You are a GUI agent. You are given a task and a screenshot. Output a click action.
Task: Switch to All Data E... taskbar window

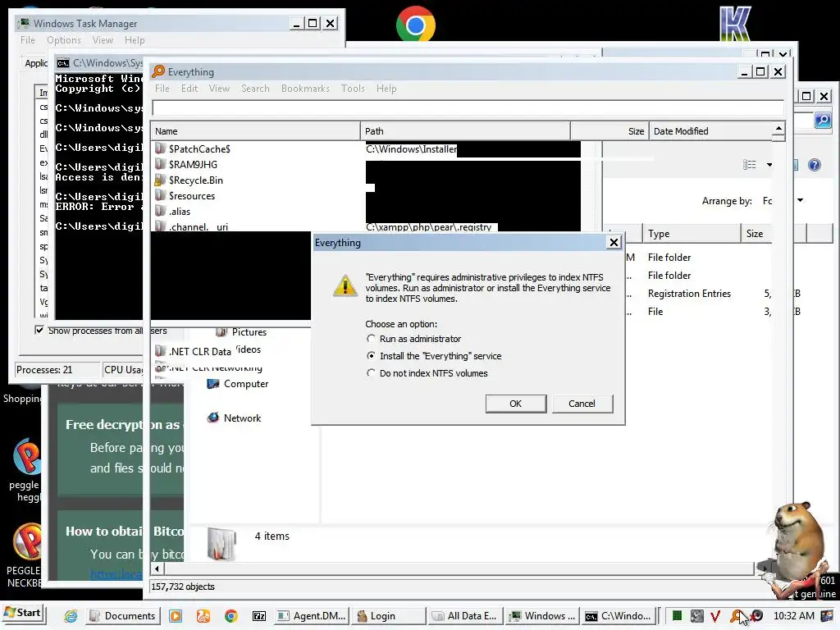(x=466, y=616)
